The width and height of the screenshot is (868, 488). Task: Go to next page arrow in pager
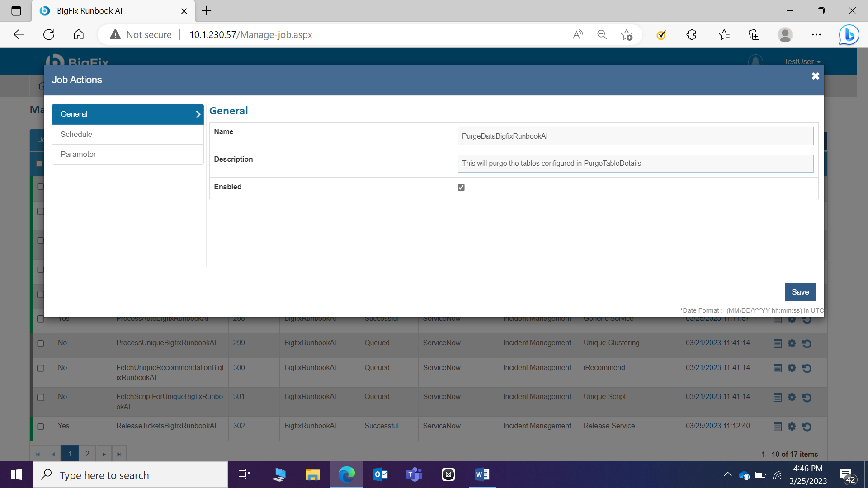104,454
